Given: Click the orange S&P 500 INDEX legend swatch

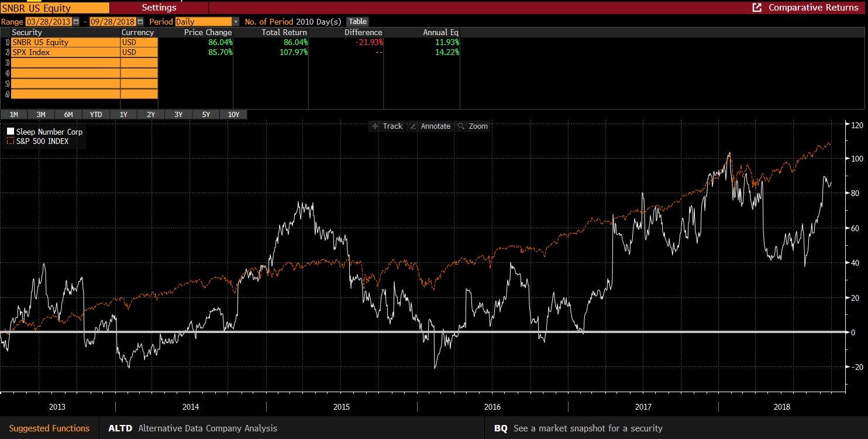Looking at the screenshot, I should pyautogui.click(x=11, y=141).
